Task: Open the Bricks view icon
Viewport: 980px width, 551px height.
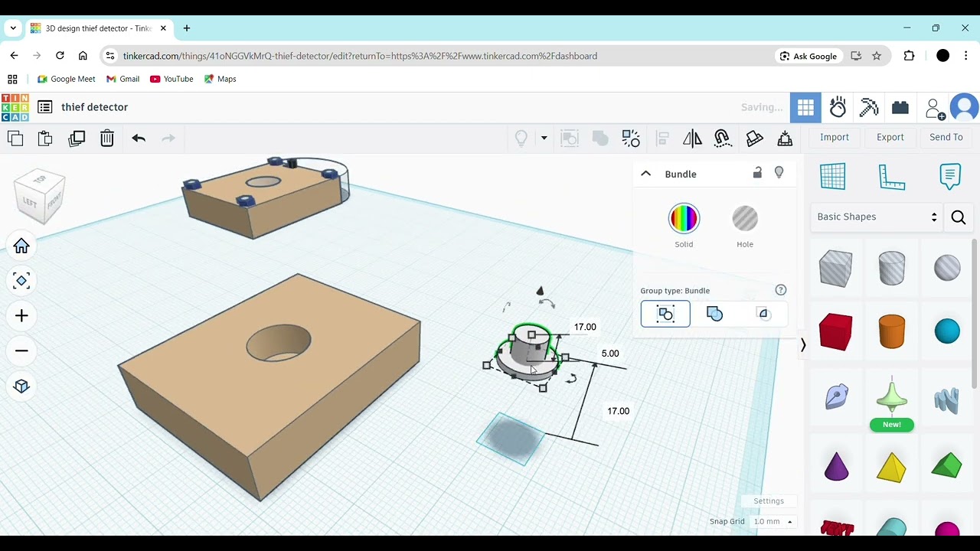Action: tap(900, 108)
